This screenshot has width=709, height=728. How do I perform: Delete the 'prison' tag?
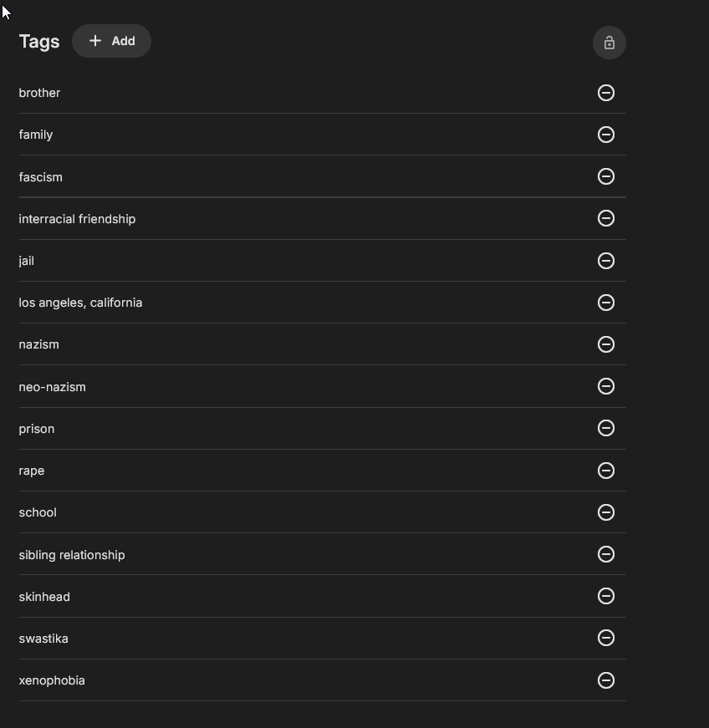point(606,428)
